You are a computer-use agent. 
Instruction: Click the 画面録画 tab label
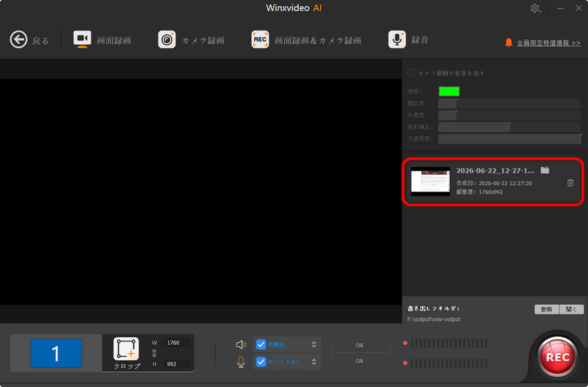(x=114, y=41)
